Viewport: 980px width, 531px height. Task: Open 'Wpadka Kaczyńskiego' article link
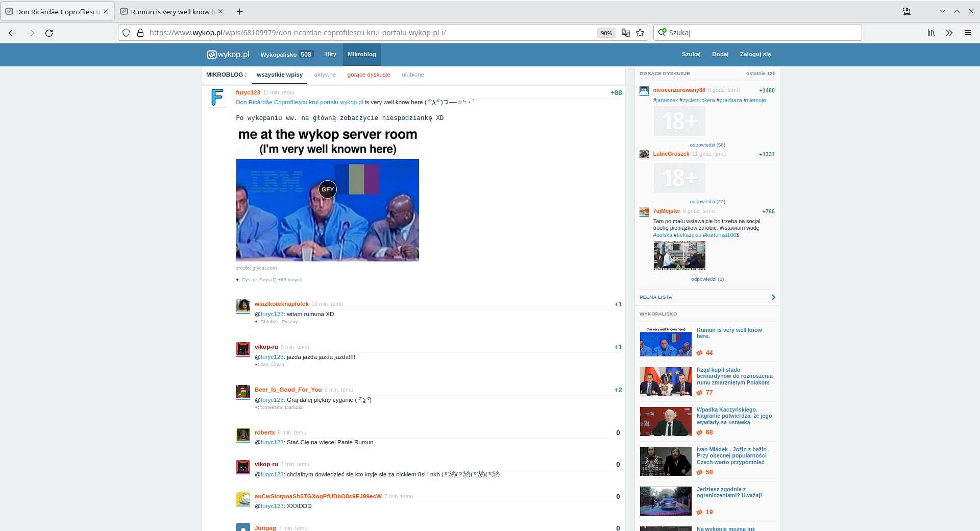[x=734, y=416]
